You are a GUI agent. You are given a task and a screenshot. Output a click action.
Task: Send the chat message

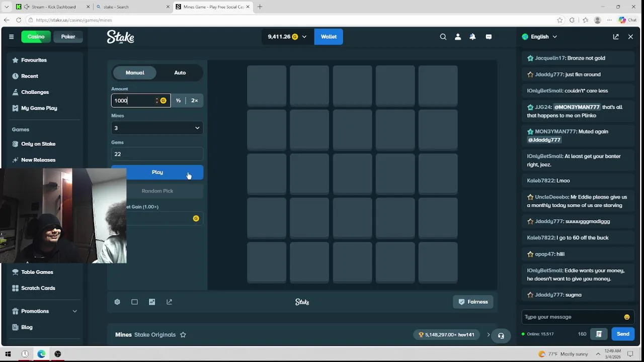point(623,334)
